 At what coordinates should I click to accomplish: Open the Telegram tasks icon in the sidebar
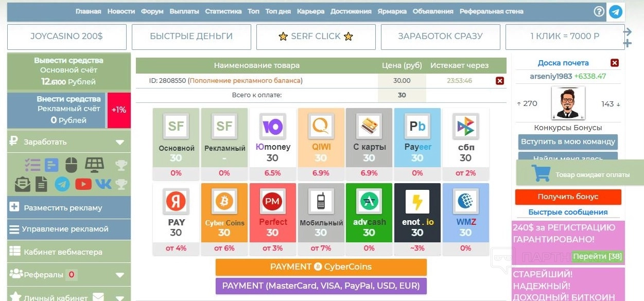tap(62, 184)
